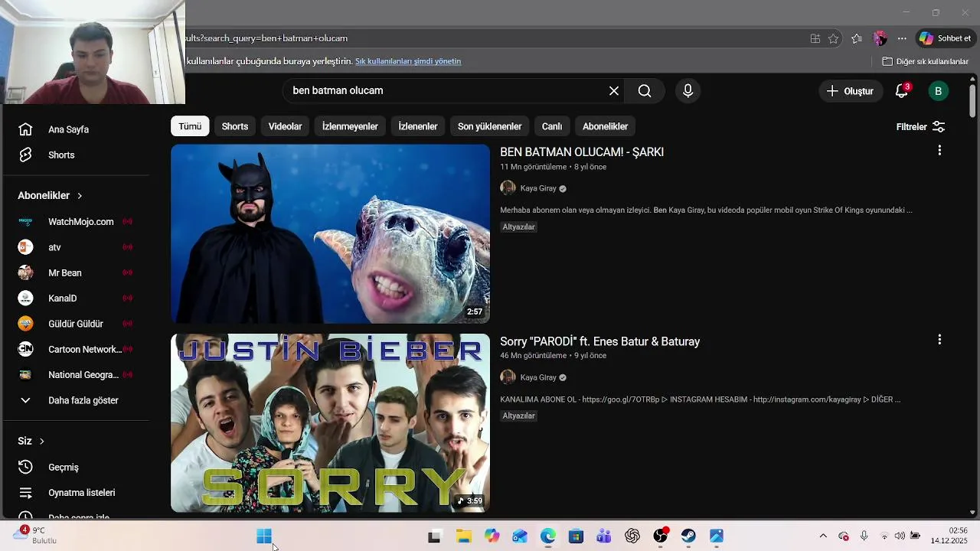
Task: Open BEN BATMAN OLUCAM! - ŞARKI video title
Action: point(582,152)
